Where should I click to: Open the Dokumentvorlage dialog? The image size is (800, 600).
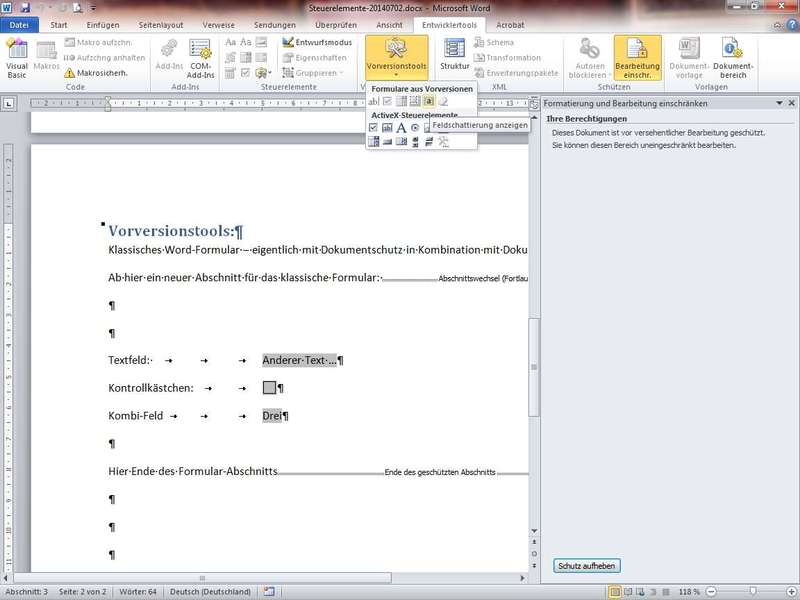click(689, 59)
